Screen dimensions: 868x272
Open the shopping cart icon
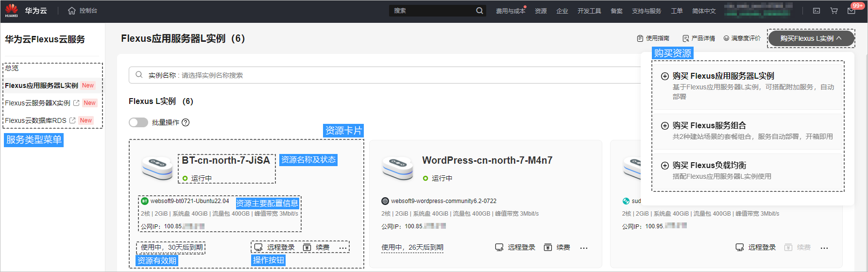point(834,11)
